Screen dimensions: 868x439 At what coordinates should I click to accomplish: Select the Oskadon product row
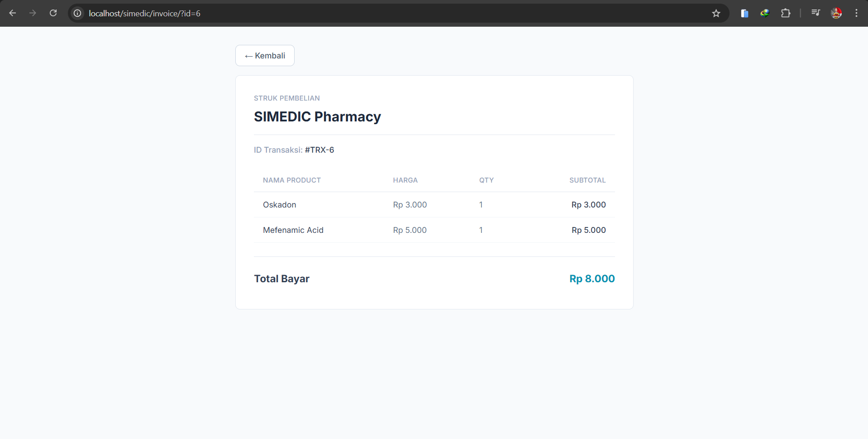[x=434, y=205]
